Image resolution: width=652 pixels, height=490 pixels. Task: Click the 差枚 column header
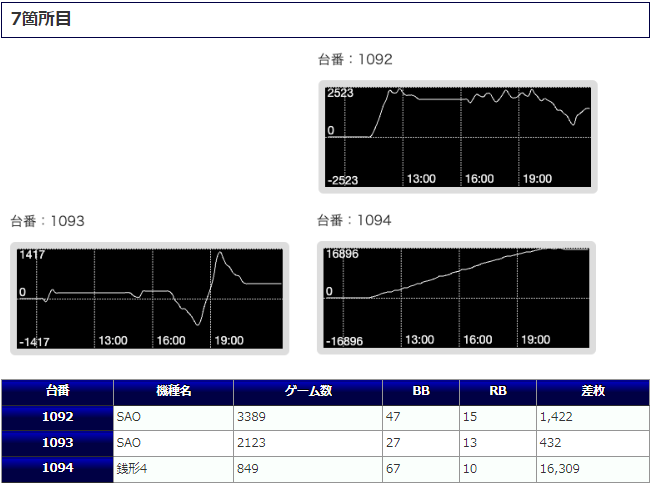pyautogui.click(x=593, y=392)
